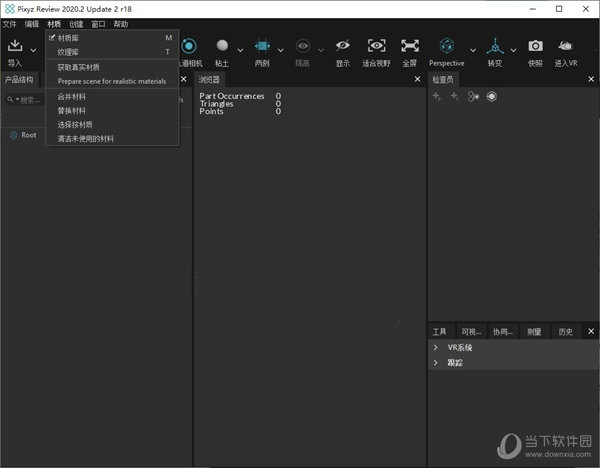The image size is (600, 468).
Task: Click the hexagon icon in inspector toolbar
Action: [x=492, y=96]
